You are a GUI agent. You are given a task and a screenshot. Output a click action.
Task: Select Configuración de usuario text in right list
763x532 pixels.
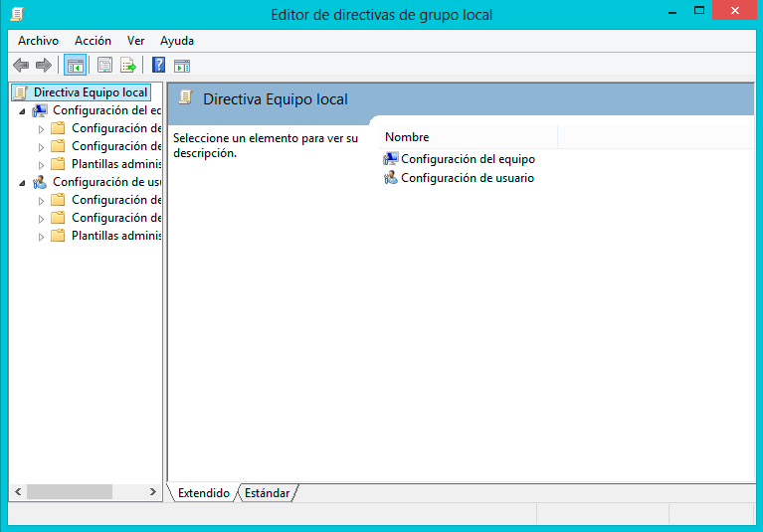click(468, 178)
